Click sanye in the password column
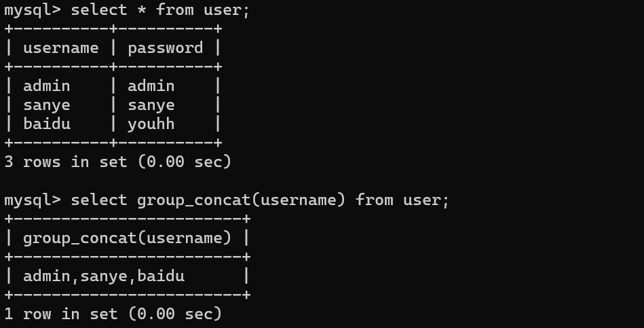The image size is (644, 328). coord(151,105)
